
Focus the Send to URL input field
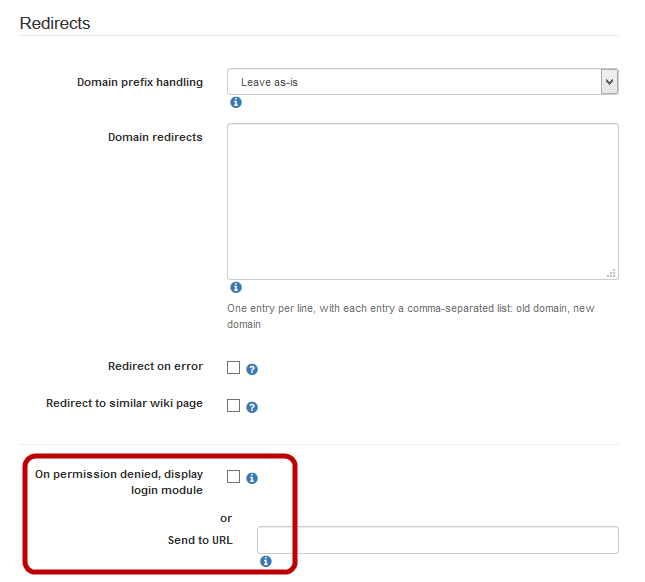437,540
